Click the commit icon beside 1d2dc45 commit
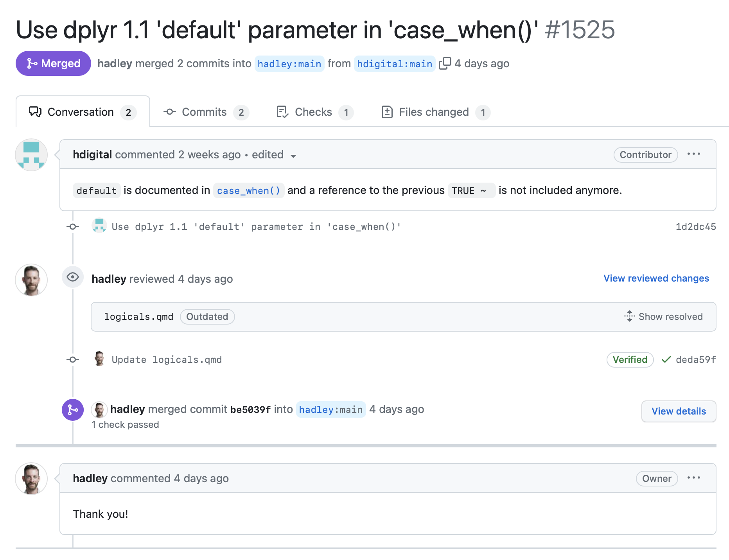This screenshot has height=560, width=729. (73, 227)
